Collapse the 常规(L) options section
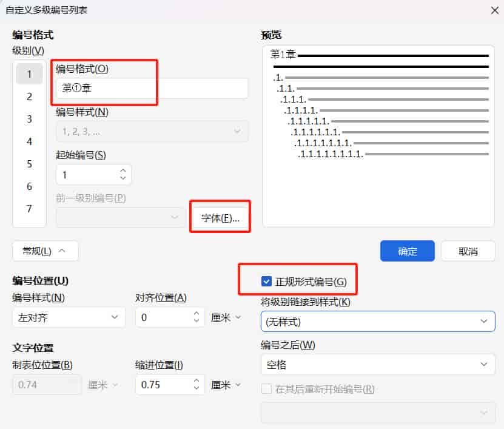 [x=45, y=251]
